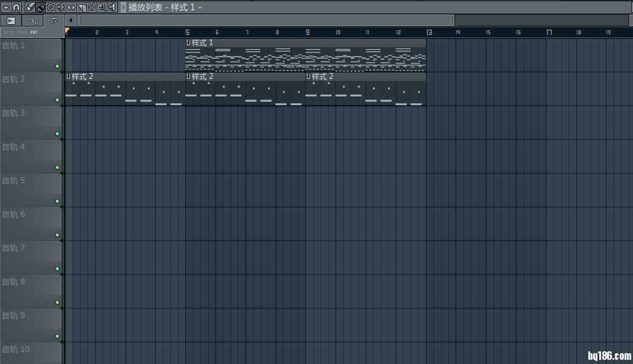Choose the delete tool icon
Image resolution: width=633 pixels, height=364 pixels.
click(x=51, y=7)
